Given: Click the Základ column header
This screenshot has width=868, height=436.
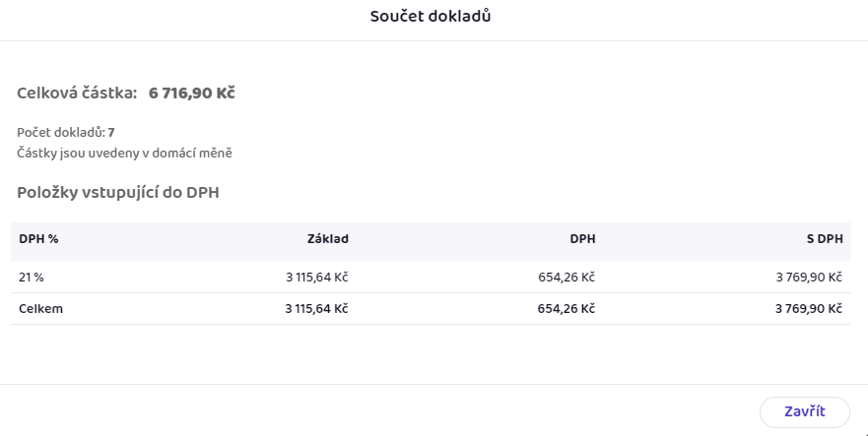Looking at the screenshot, I should (x=328, y=239).
